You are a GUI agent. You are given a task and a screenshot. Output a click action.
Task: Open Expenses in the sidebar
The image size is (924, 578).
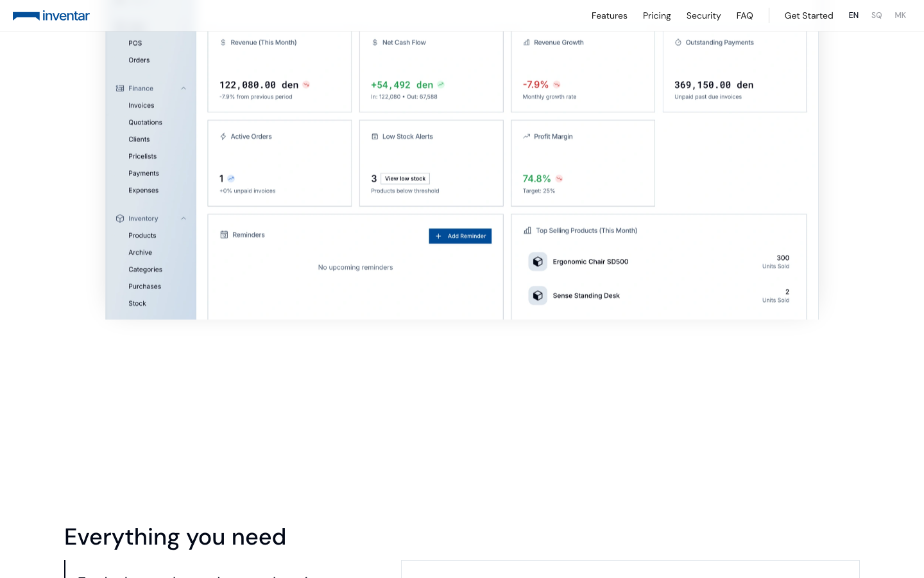pyautogui.click(x=143, y=191)
